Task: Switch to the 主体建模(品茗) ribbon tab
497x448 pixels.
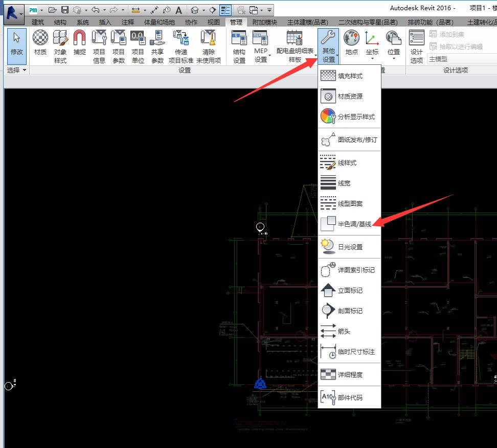Action: pyautogui.click(x=307, y=22)
